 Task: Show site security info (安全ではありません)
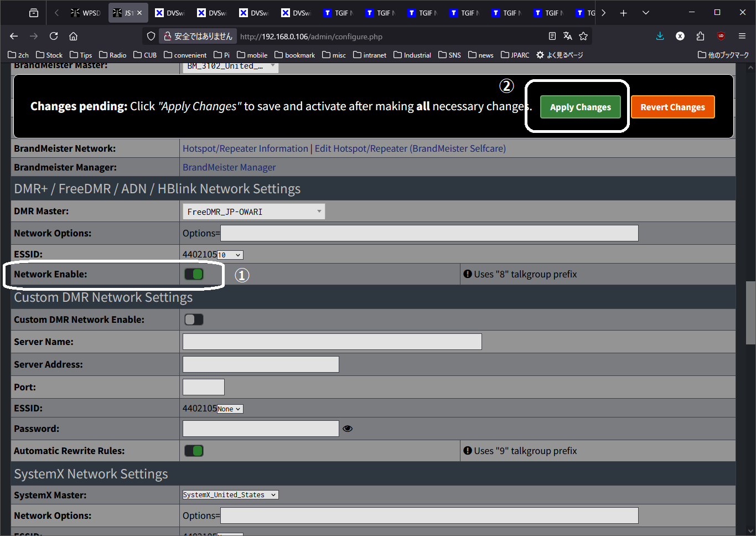(198, 36)
